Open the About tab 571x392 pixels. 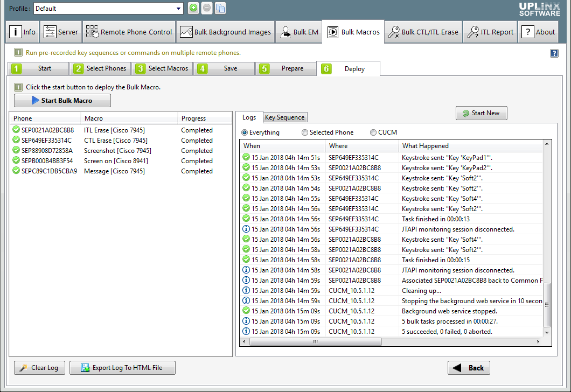tap(538, 32)
